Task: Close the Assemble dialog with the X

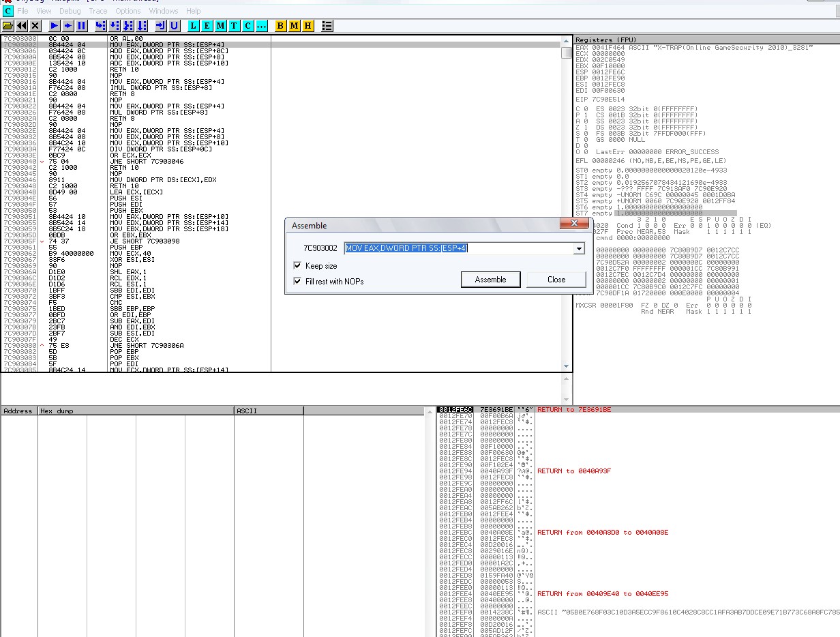Action: pos(573,224)
